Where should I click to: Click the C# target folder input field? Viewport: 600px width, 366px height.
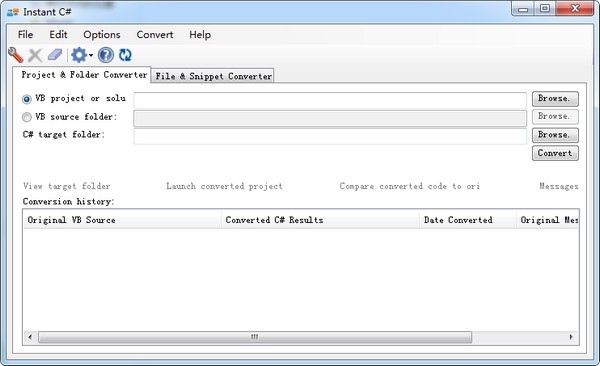tap(330, 136)
